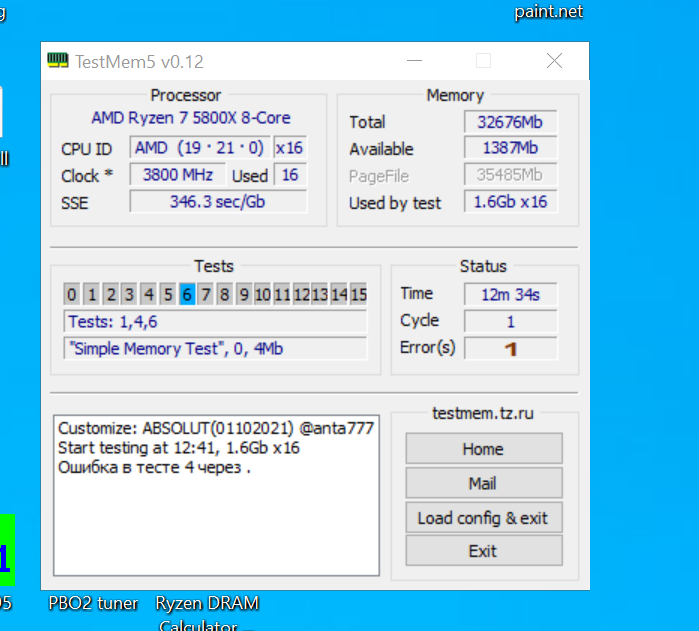Click the Used threads value 16
The image size is (699, 631).
290,174
